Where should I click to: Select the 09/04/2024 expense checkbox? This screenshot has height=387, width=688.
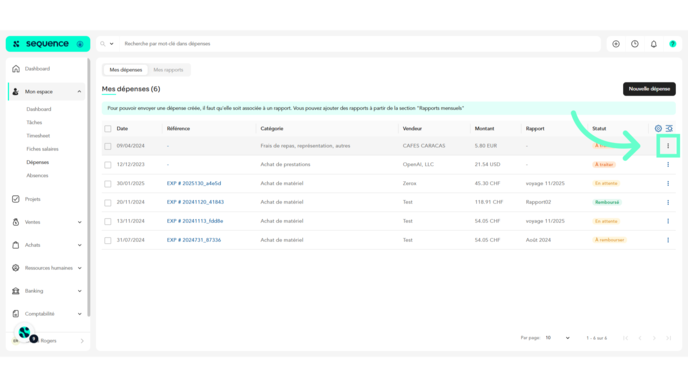coord(108,146)
